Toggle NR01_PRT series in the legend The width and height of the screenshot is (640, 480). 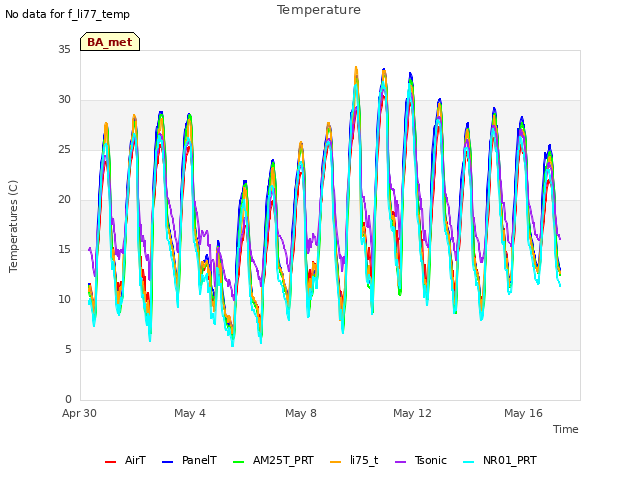pos(500,460)
